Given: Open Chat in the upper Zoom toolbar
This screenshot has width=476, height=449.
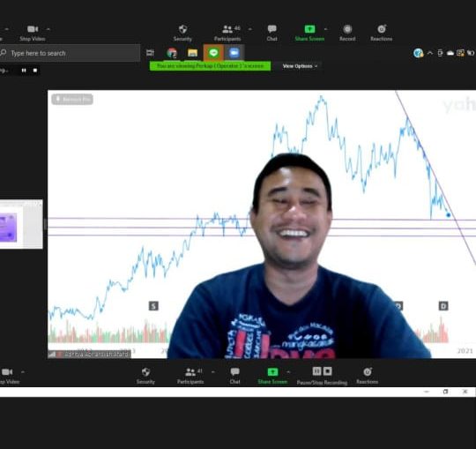Looking at the screenshot, I should 272,34.
